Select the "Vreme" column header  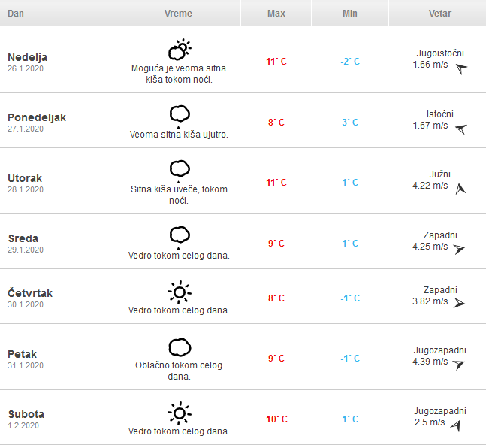(x=178, y=14)
